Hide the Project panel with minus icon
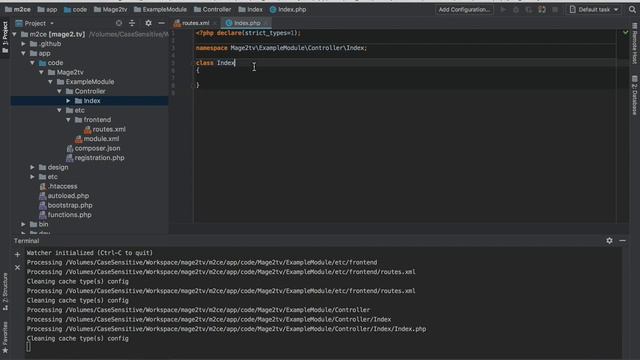 161,23
